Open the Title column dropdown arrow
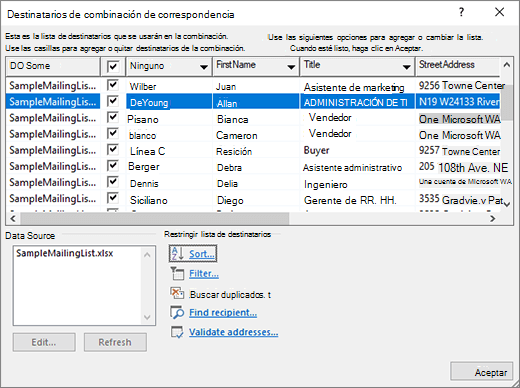The height and width of the screenshot is (388, 520). pos(406,67)
